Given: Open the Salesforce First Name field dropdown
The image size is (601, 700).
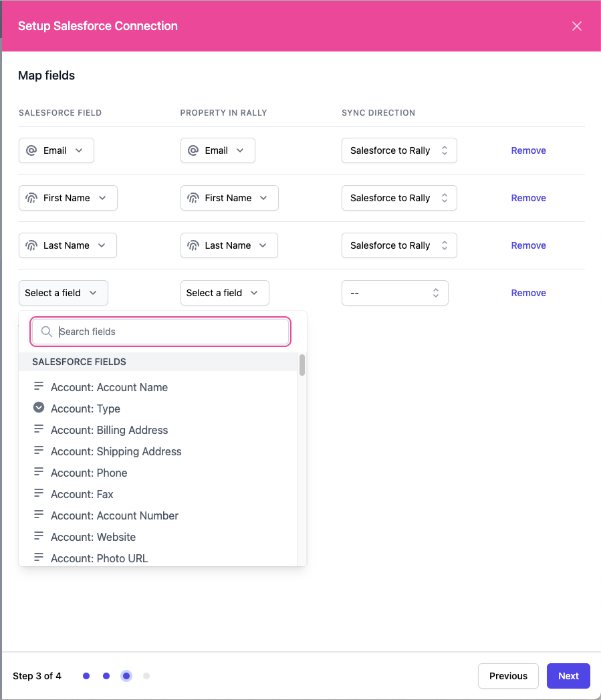Looking at the screenshot, I should click(68, 198).
